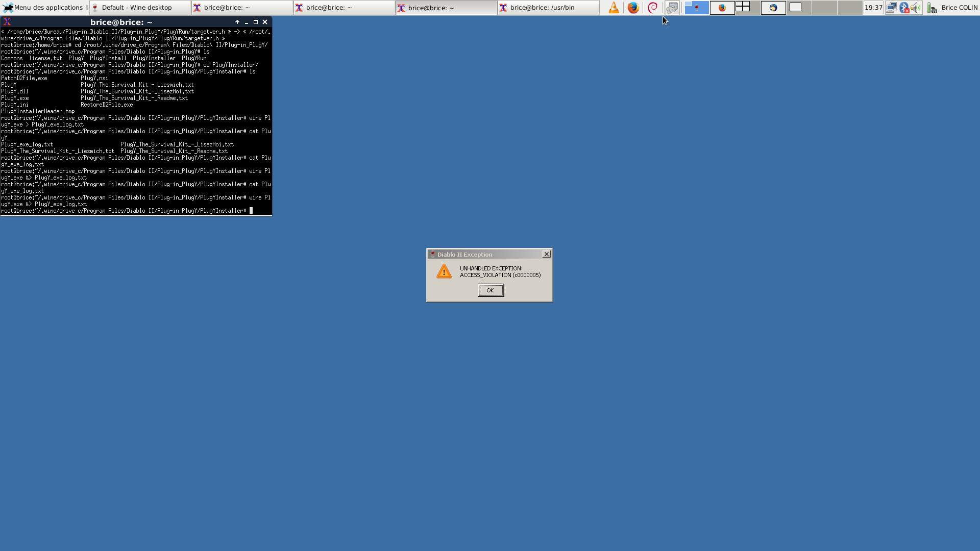Click the screenshot tool icon in panel
980x551 pixels.
pos(672,8)
